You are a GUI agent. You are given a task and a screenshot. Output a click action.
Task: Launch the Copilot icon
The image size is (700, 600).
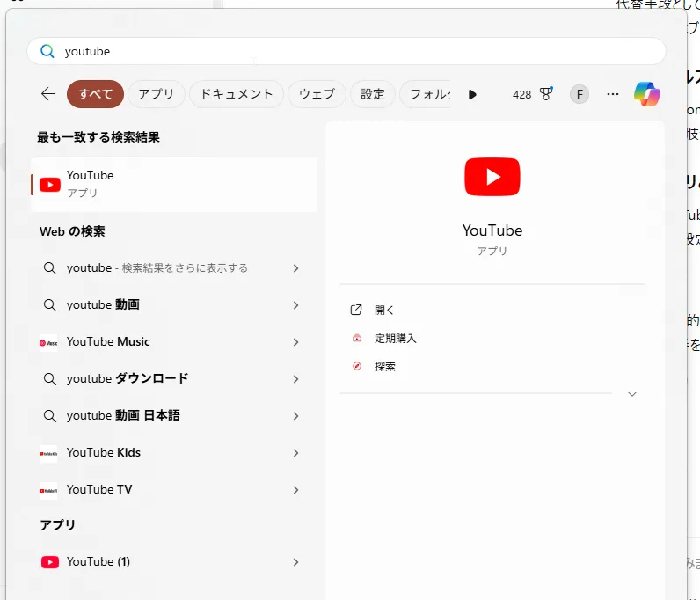(647, 94)
